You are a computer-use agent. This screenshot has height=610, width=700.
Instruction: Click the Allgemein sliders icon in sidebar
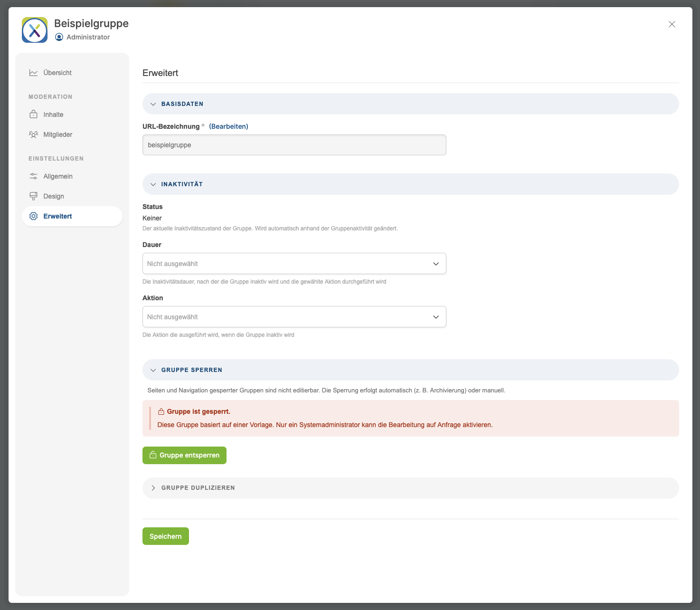(x=33, y=176)
